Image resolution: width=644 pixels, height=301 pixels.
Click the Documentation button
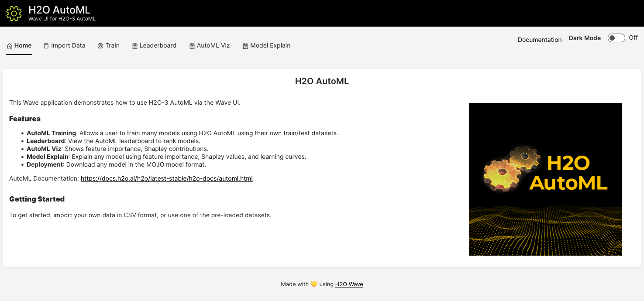tap(539, 40)
